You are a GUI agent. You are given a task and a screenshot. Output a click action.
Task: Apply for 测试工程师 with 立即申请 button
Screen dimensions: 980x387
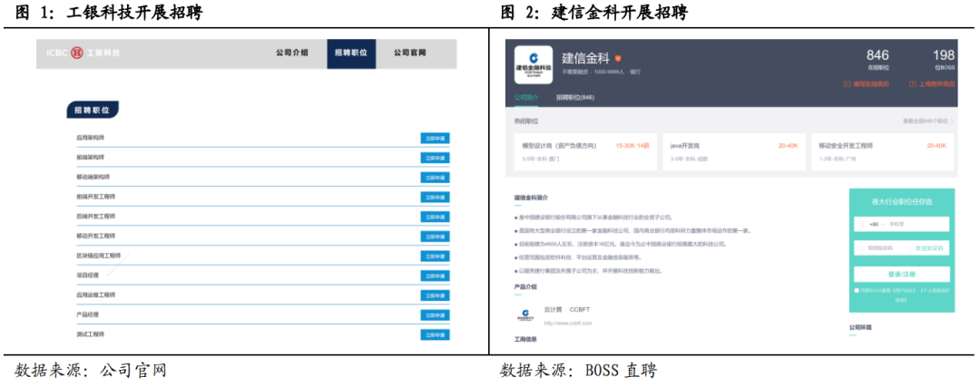point(435,334)
